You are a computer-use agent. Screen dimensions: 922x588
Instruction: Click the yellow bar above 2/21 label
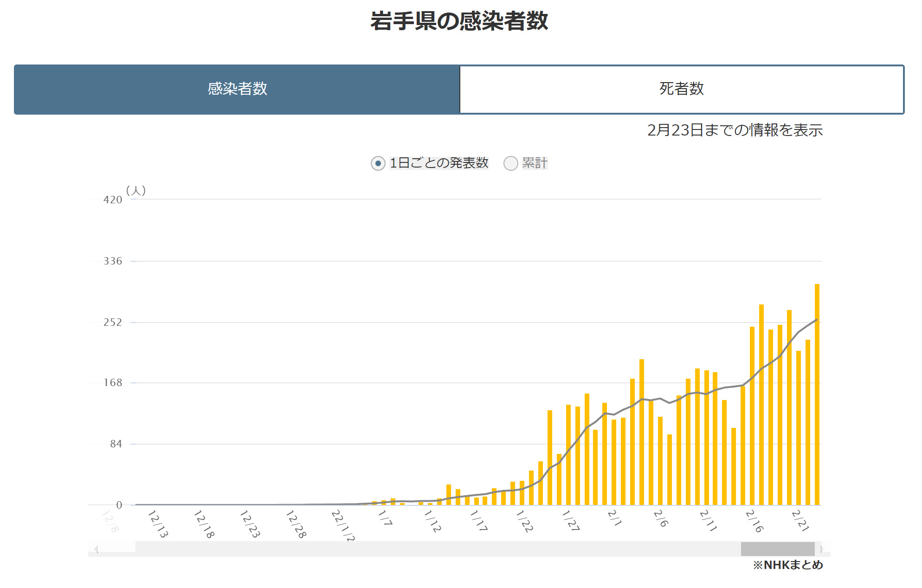tap(799, 427)
